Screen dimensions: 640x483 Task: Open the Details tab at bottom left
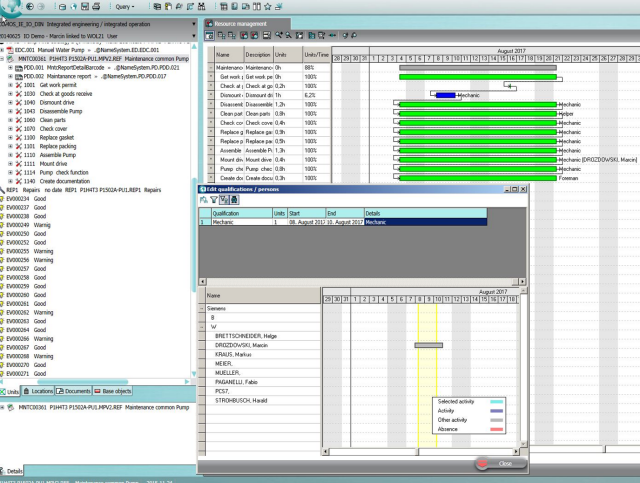point(11,471)
